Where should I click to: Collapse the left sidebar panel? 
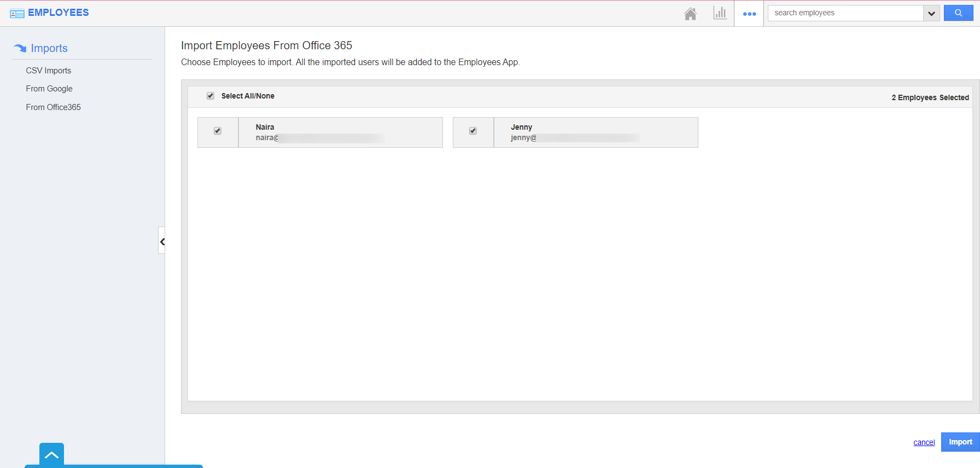pyautogui.click(x=162, y=241)
